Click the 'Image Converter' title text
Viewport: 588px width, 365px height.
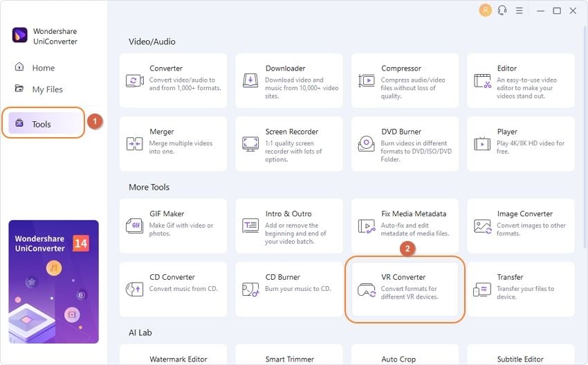[x=525, y=214]
